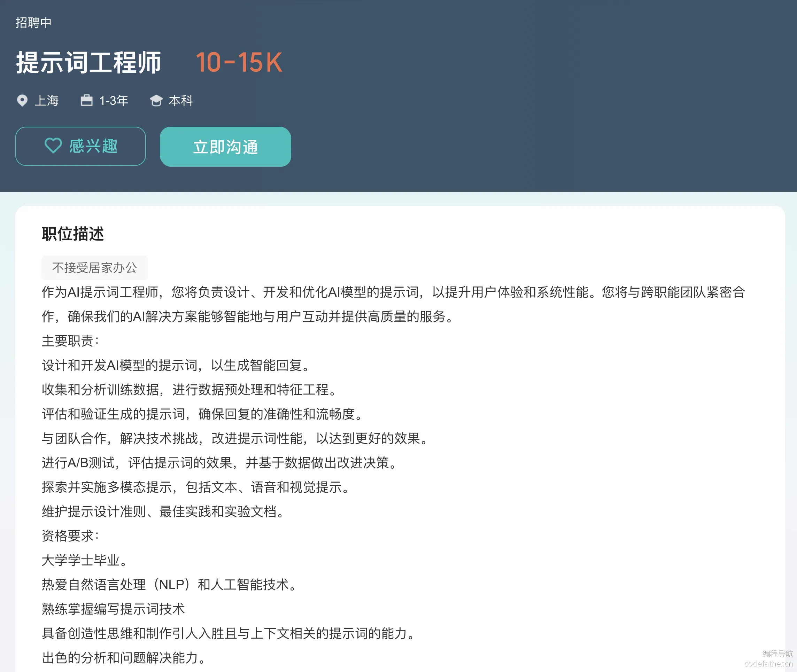Click the graduation cap icon beside 本科
Image resolution: width=797 pixels, height=672 pixels.
click(x=156, y=101)
